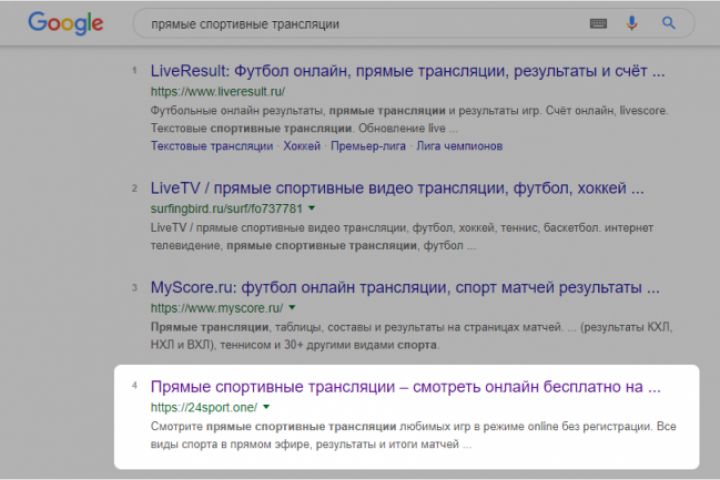
Task: Open the LiveTV / прямые спортивные видео result
Action: (x=397, y=188)
